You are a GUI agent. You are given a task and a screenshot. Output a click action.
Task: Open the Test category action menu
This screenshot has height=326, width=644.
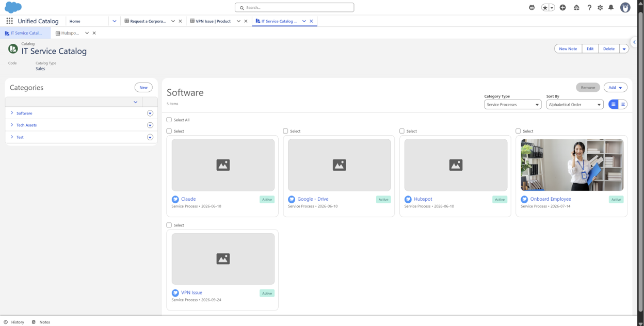pyautogui.click(x=150, y=137)
